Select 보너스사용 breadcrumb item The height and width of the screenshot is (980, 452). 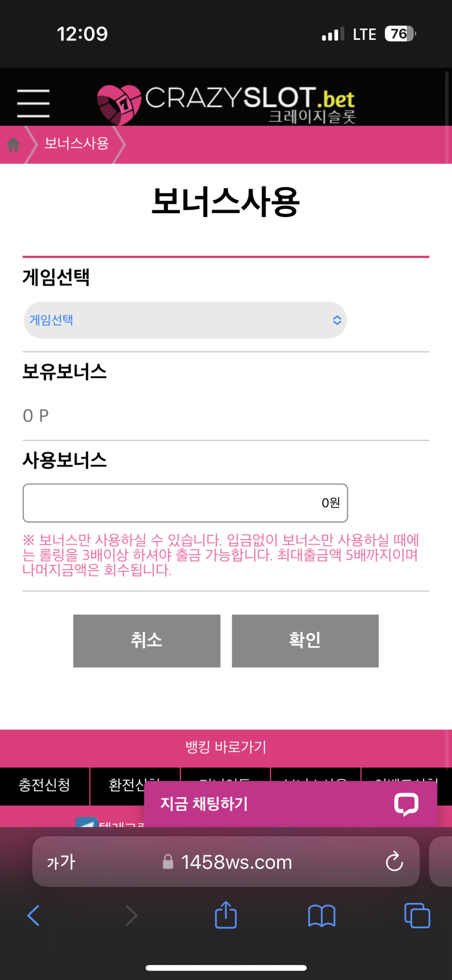77,144
